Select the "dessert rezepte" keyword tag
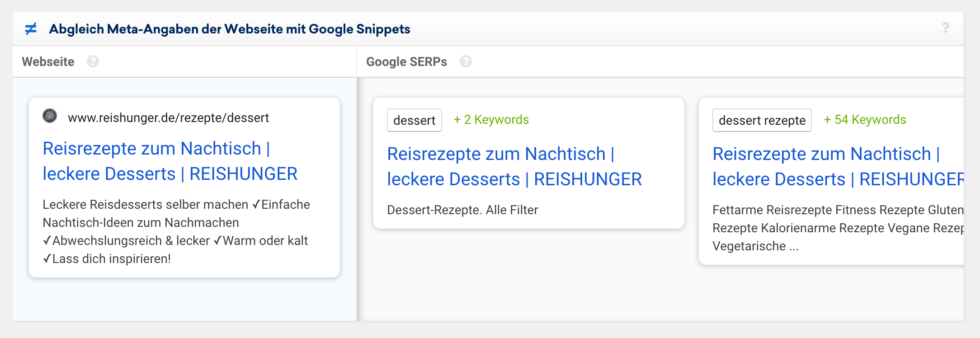Viewport: 980px width, 338px height. click(762, 120)
